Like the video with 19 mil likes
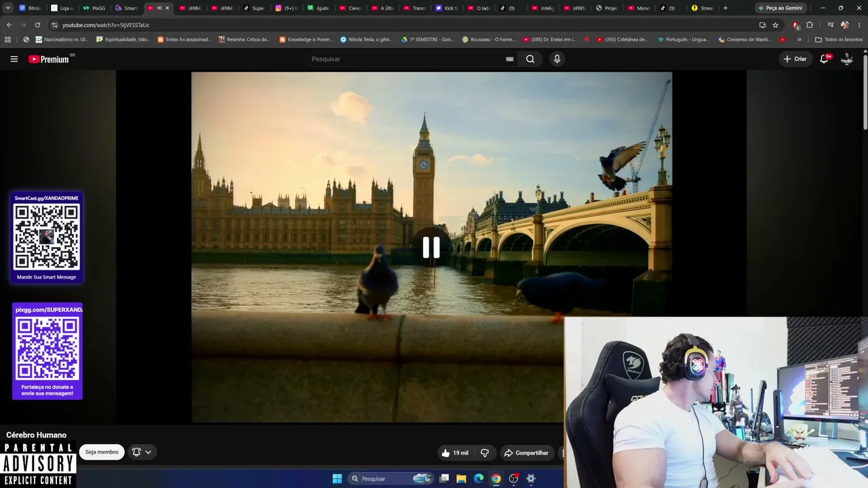 click(x=454, y=453)
